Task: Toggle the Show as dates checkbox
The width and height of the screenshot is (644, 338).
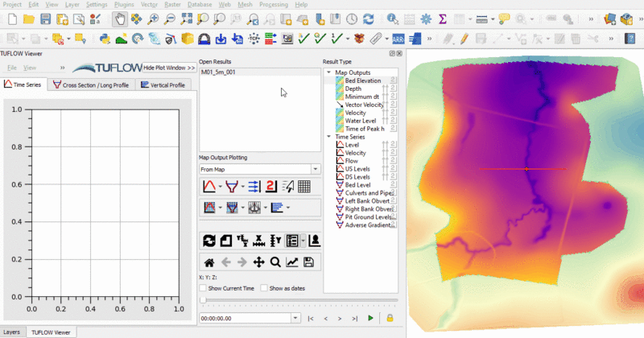Action: click(265, 288)
